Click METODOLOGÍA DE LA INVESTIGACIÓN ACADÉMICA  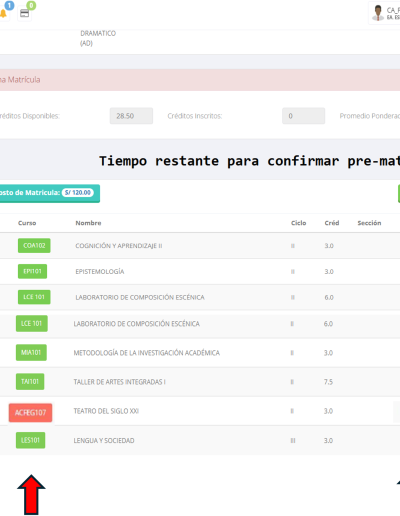(x=147, y=353)
